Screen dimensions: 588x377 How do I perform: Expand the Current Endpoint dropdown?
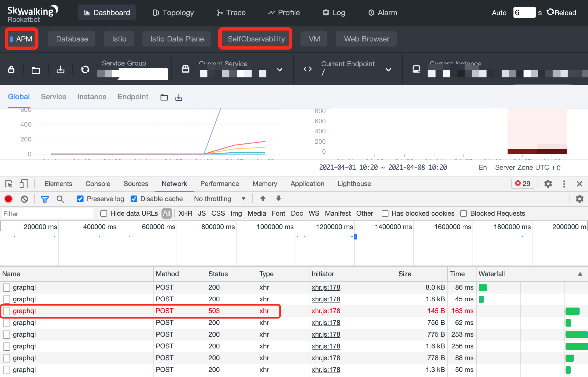pyautogui.click(x=388, y=69)
